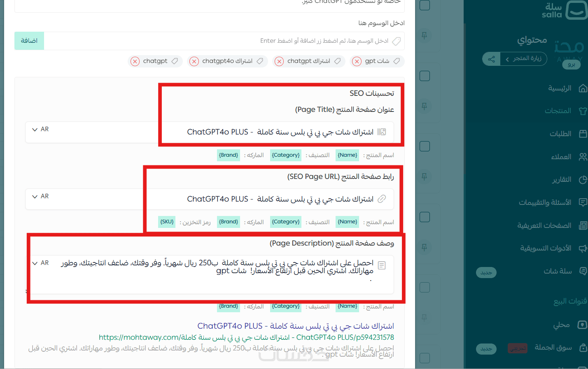Open the العملاء menu item

(x=561, y=157)
